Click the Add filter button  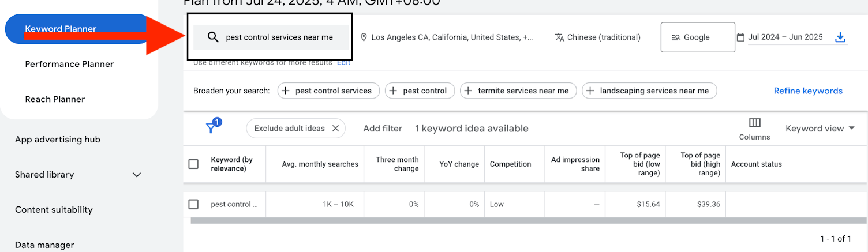[383, 129]
